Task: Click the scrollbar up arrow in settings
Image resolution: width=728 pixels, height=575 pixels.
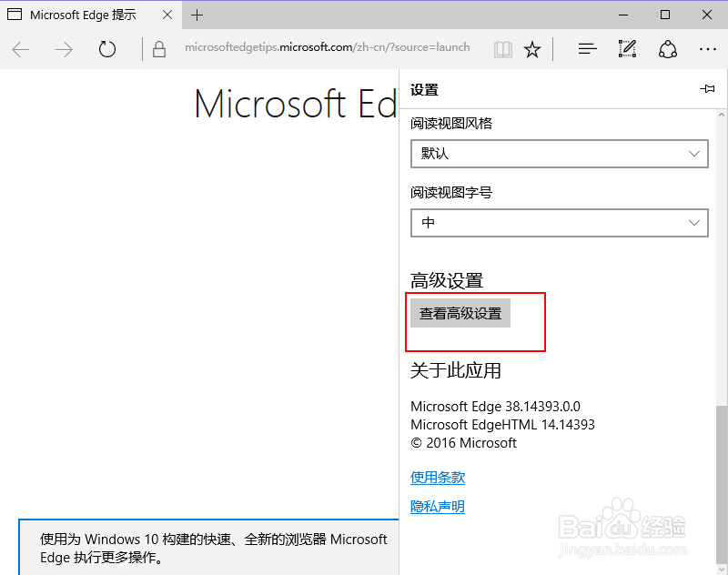Action: [722, 115]
